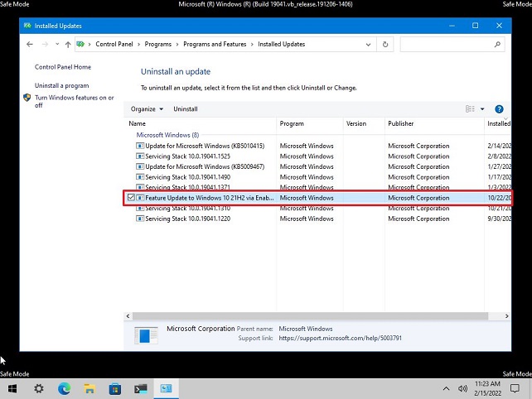Select Programs breadcrumb in address bar
Screen dimensions: 532x399
click(158, 44)
